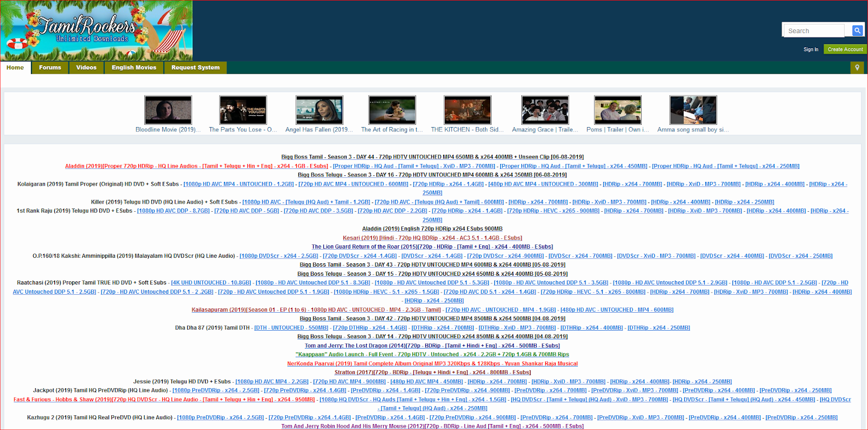This screenshot has width=868, height=430.
Task: Open Poms Trailer video thumbnail
Action: click(x=618, y=110)
